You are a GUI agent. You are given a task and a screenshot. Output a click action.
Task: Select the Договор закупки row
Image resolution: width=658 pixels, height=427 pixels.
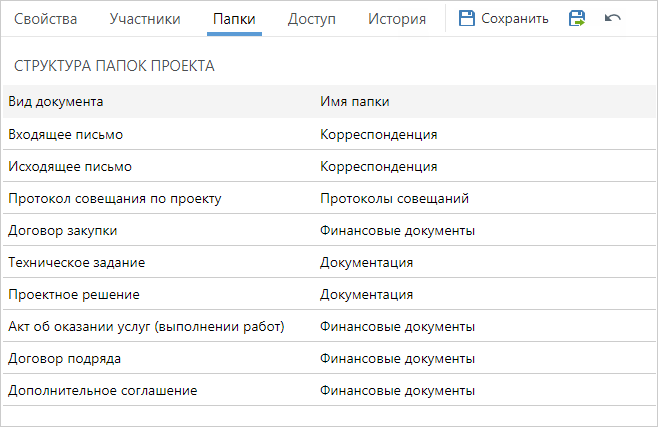pyautogui.click(x=329, y=230)
